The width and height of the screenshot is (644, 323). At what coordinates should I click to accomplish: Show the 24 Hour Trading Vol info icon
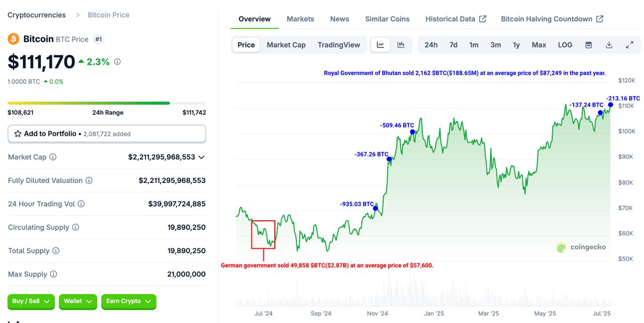[81, 204]
